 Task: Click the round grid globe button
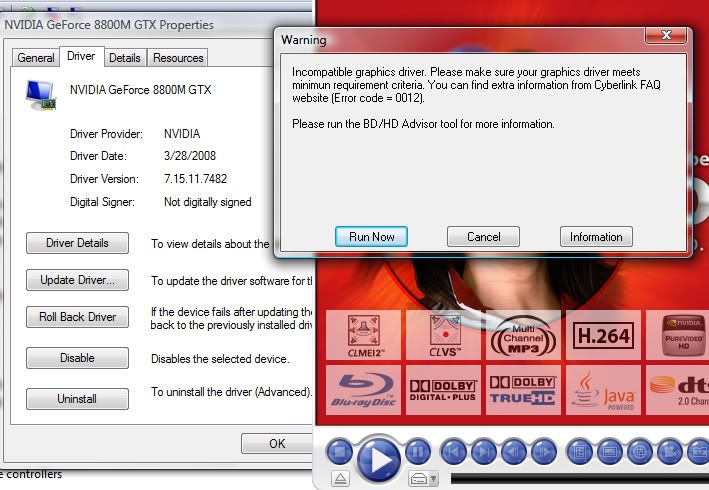[x=640, y=452]
